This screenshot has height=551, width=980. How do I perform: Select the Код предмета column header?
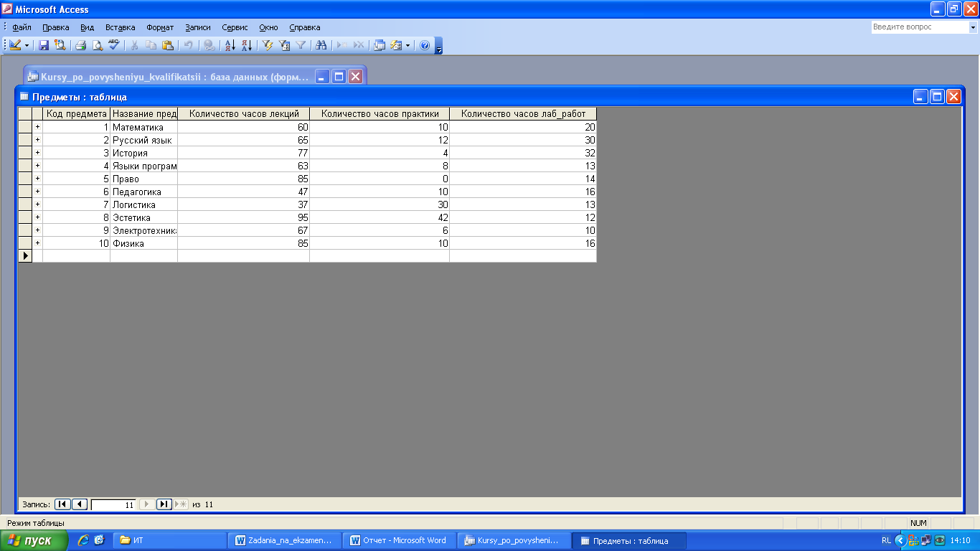76,114
